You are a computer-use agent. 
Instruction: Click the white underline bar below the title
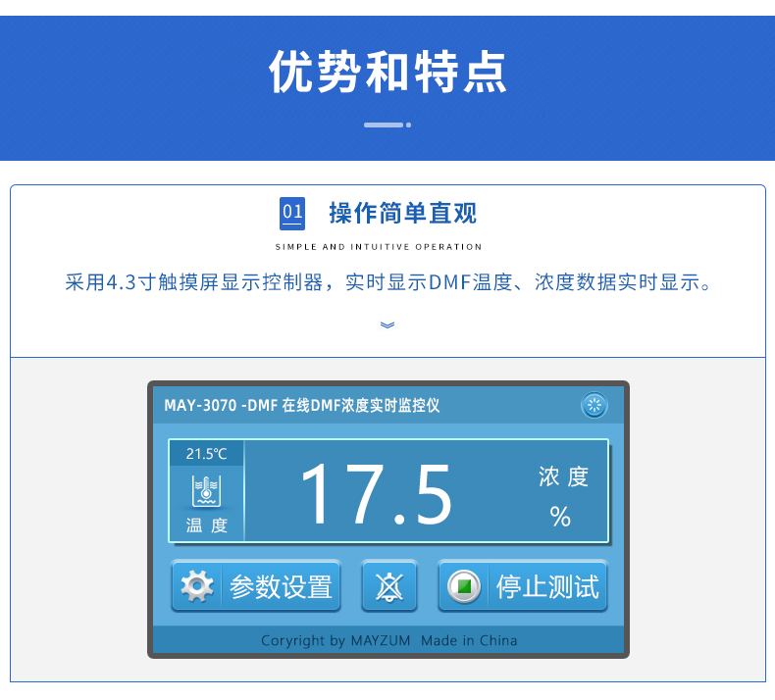click(383, 125)
